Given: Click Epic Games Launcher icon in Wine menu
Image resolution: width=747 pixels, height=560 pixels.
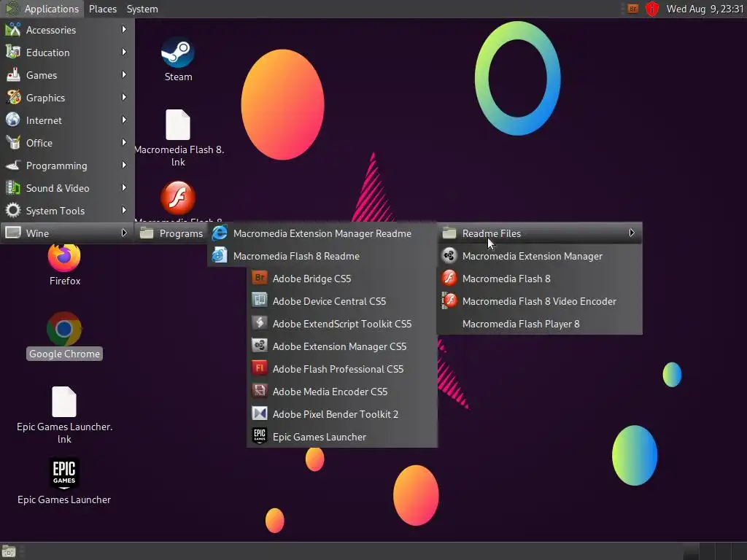Looking at the screenshot, I should [260, 436].
